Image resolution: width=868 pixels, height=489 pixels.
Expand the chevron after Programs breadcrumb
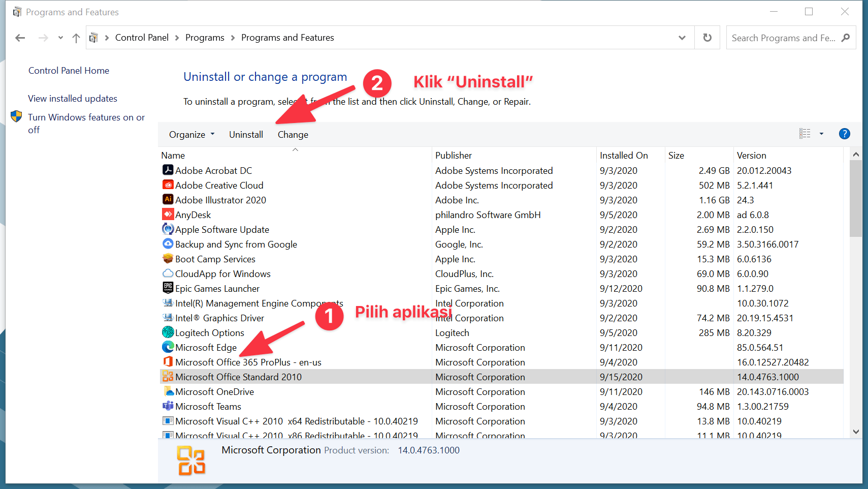point(233,38)
